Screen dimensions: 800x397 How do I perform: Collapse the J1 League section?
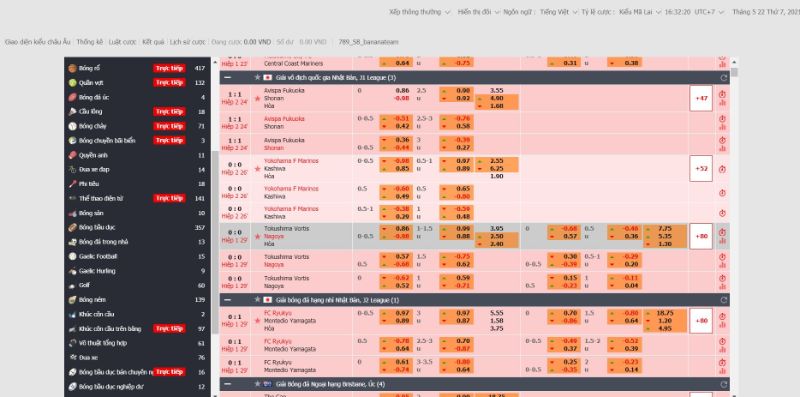pos(228,78)
